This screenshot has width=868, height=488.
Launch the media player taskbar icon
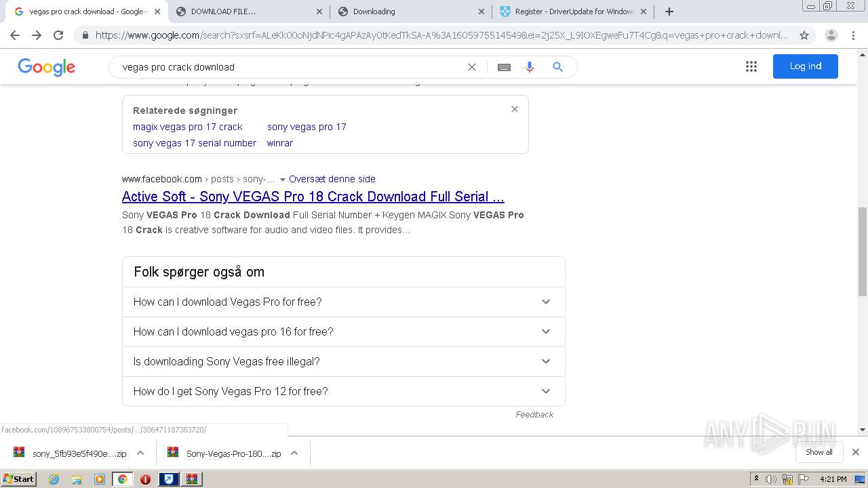(x=100, y=479)
